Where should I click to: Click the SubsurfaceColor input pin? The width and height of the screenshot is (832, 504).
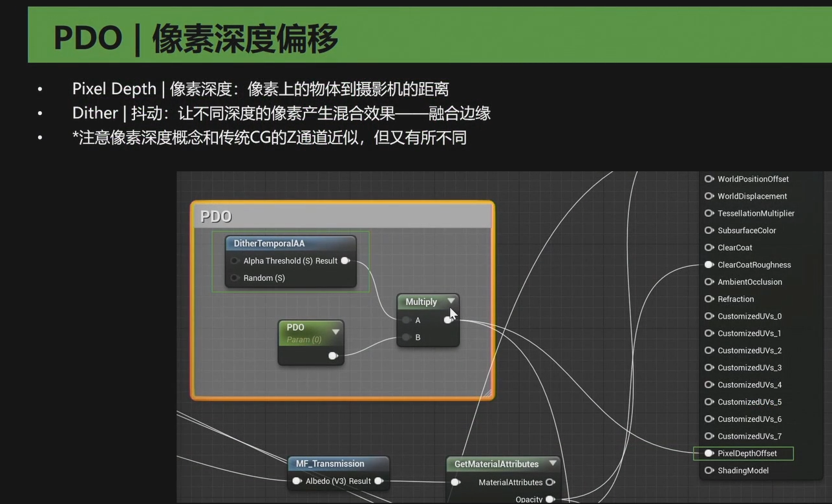coord(709,231)
